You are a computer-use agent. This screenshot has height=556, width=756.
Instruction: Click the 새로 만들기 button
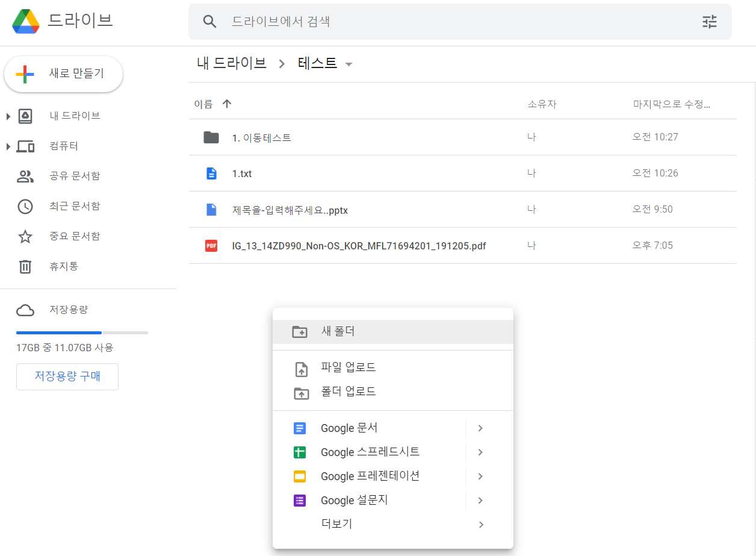click(63, 75)
